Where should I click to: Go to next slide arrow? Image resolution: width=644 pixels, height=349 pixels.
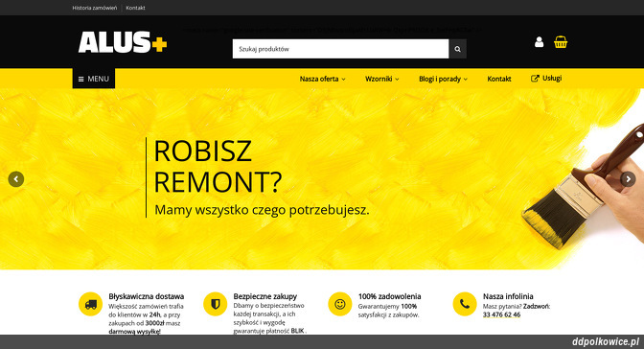tap(628, 179)
